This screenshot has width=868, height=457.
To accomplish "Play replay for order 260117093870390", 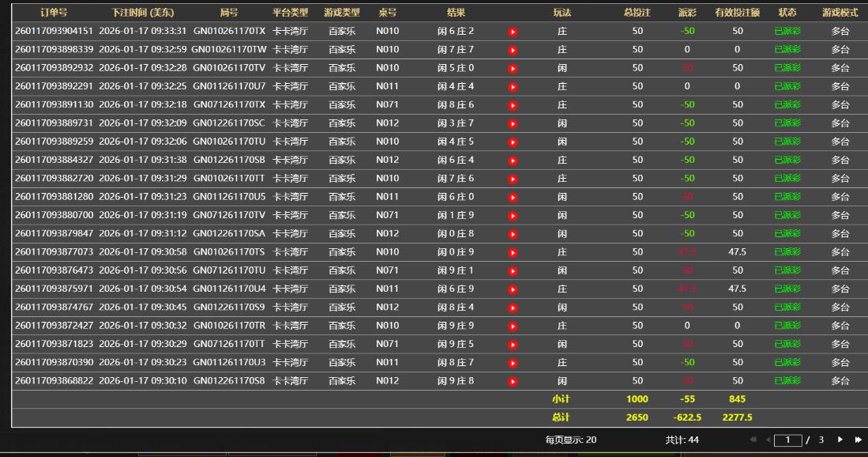I will (513, 363).
